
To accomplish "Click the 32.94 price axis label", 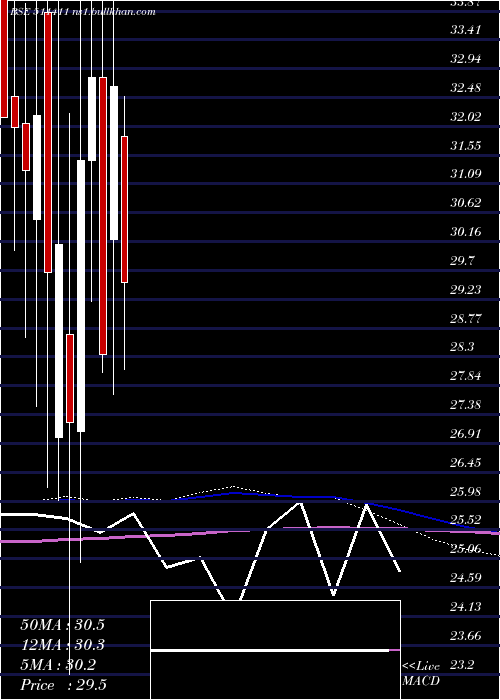I will click(466, 59).
